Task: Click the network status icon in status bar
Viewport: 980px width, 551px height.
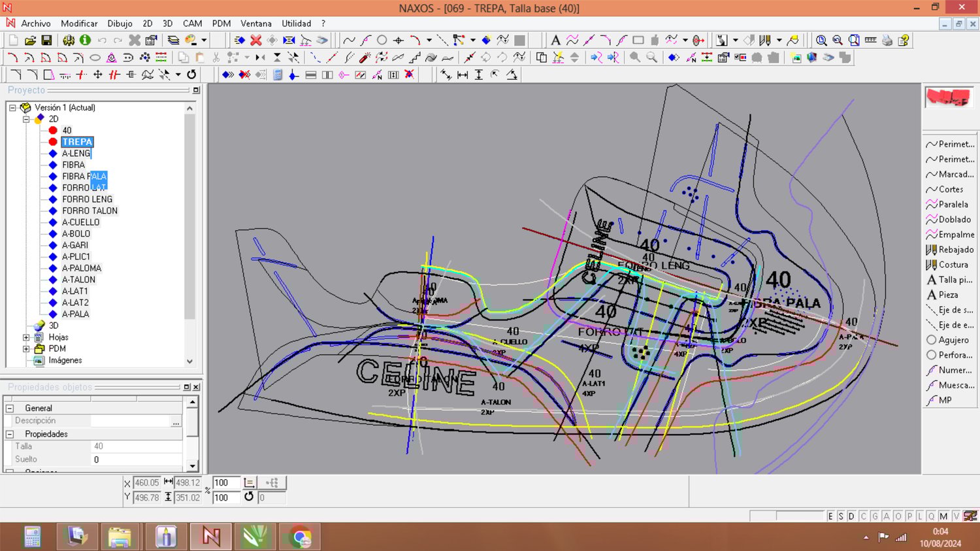Action: pos(901,537)
